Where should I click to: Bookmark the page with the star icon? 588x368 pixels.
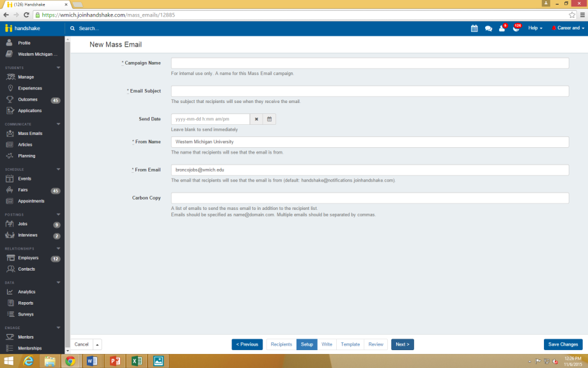point(572,15)
